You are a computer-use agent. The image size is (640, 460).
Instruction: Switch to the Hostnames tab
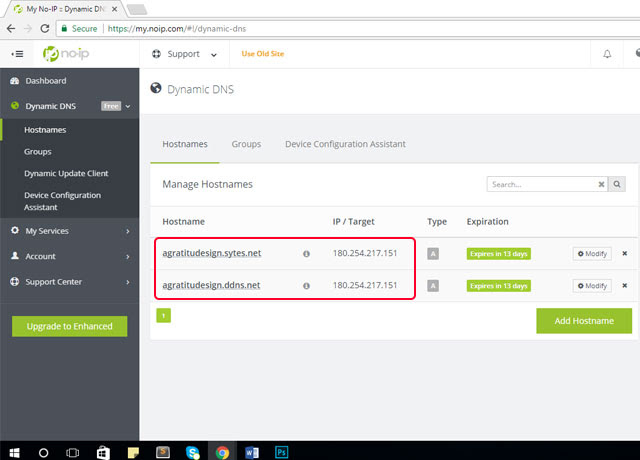(185, 144)
